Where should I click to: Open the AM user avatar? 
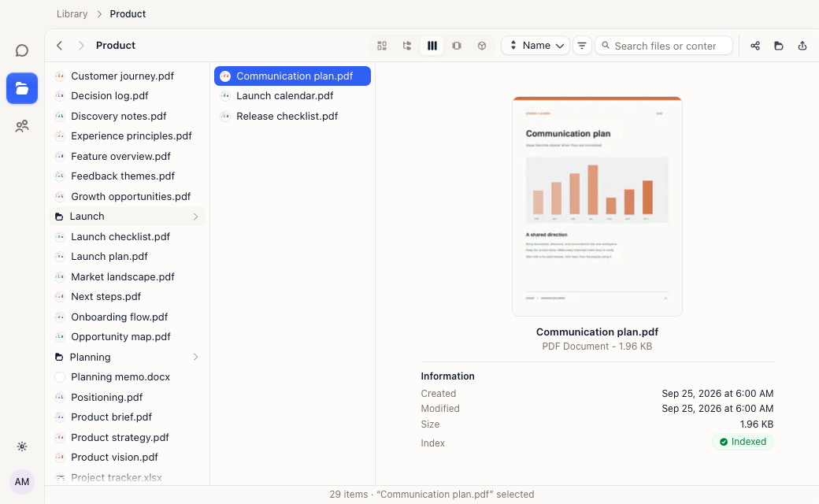(22, 481)
